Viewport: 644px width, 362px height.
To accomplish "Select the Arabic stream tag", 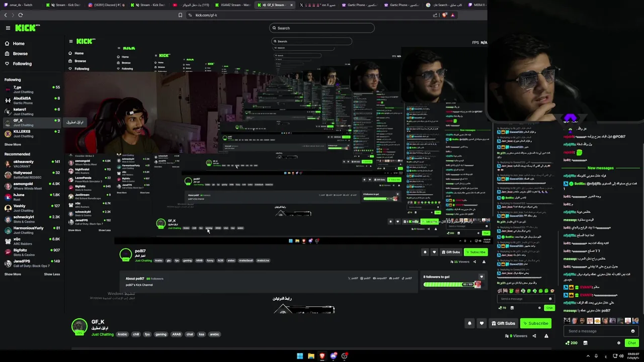I will pos(122,334).
